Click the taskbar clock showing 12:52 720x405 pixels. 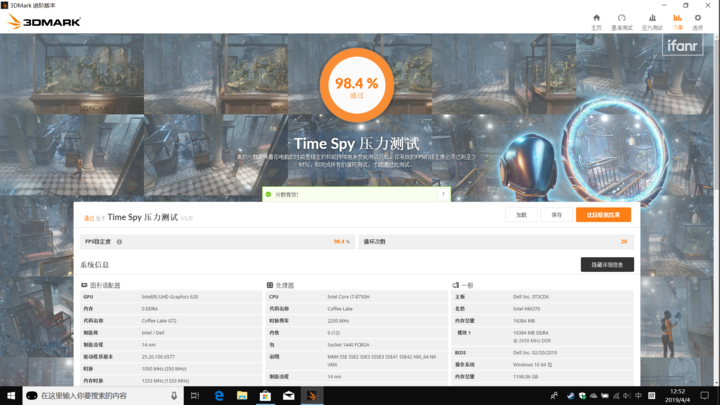coord(678,395)
